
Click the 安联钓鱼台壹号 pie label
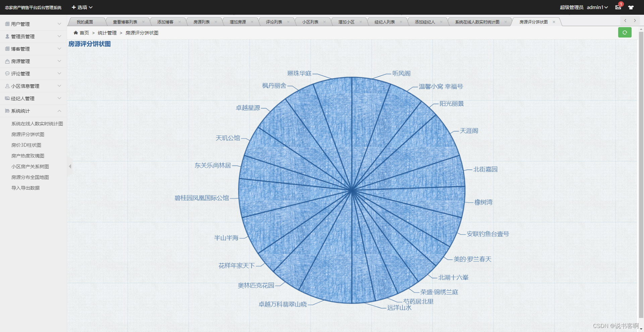coord(488,234)
